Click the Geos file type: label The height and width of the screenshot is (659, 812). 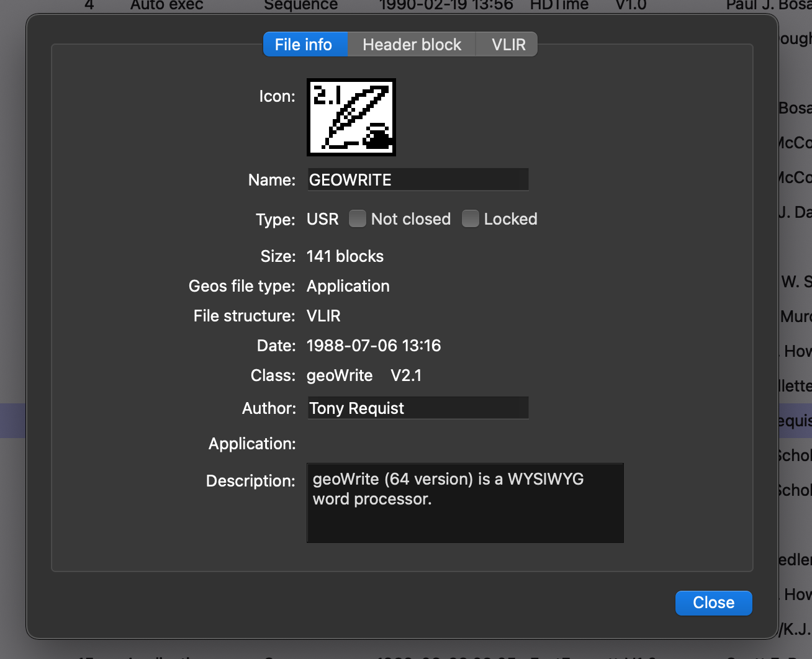(242, 286)
